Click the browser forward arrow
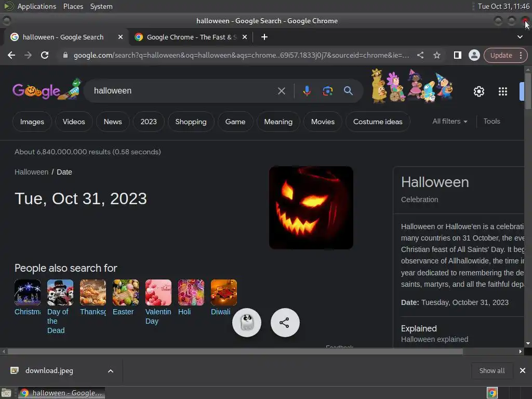Viewport: 532px width, 399px height. [x=28, y=55]
